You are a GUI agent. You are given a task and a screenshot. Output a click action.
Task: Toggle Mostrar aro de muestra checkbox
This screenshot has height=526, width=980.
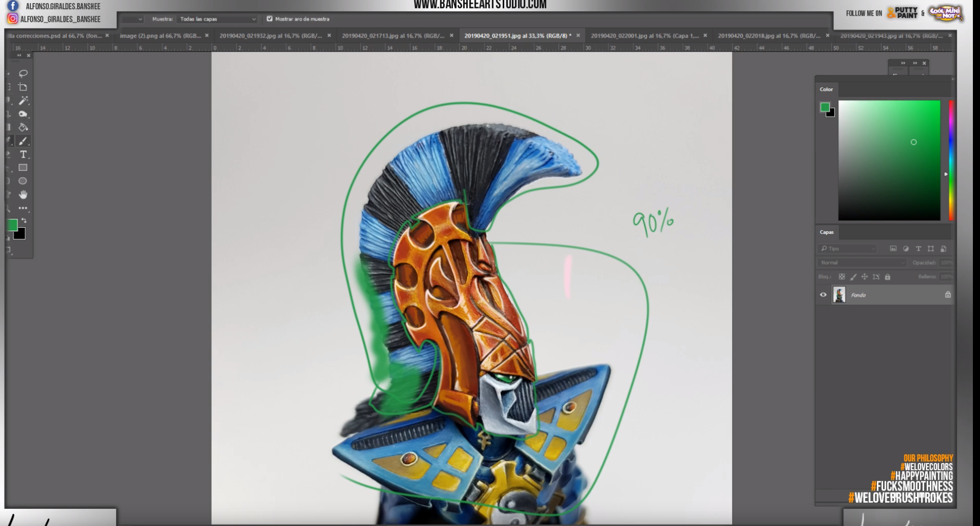270,19
